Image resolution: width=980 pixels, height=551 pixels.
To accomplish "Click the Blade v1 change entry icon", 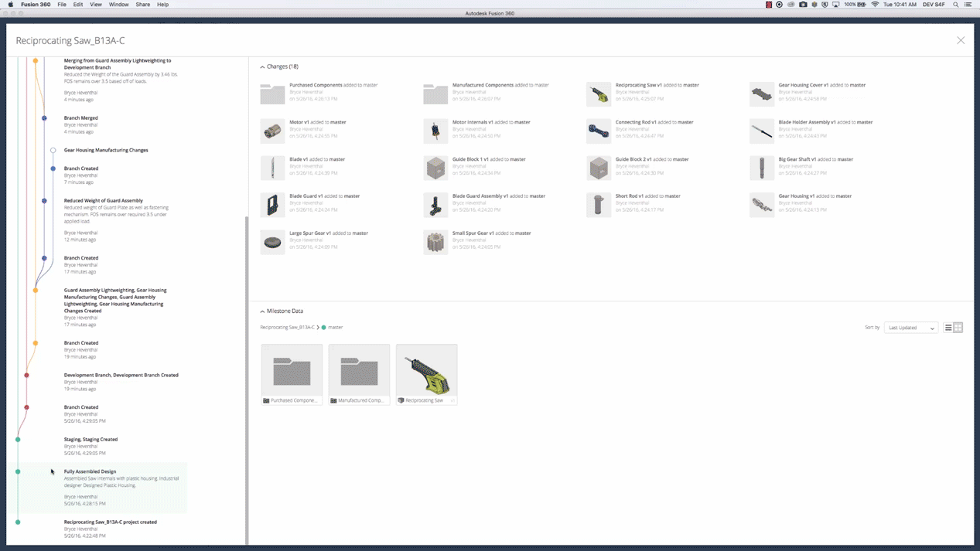I will pos(272,168).
